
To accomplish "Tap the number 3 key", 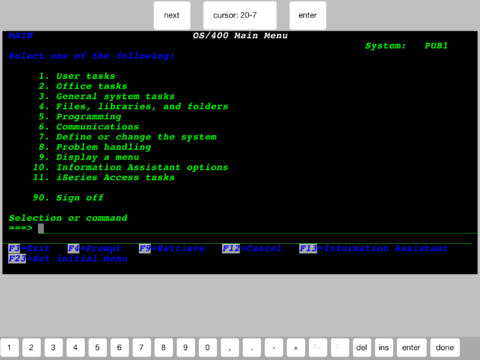I will click(x=53, y=348).
